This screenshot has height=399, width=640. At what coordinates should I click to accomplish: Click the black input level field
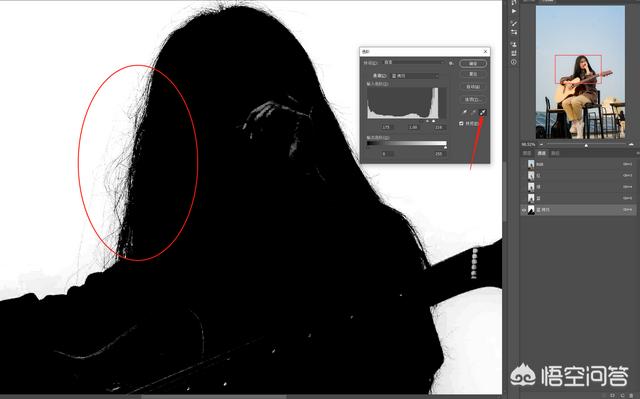click(386, 128)
